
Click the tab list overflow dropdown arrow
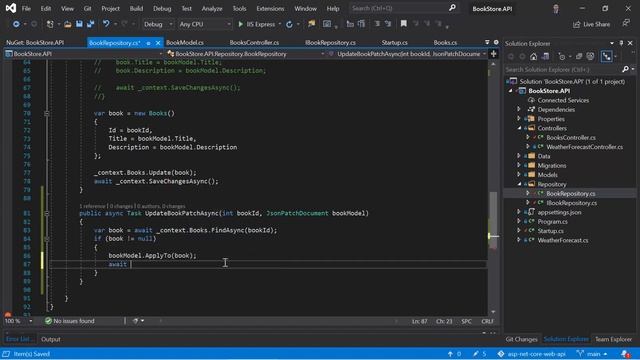487,42
